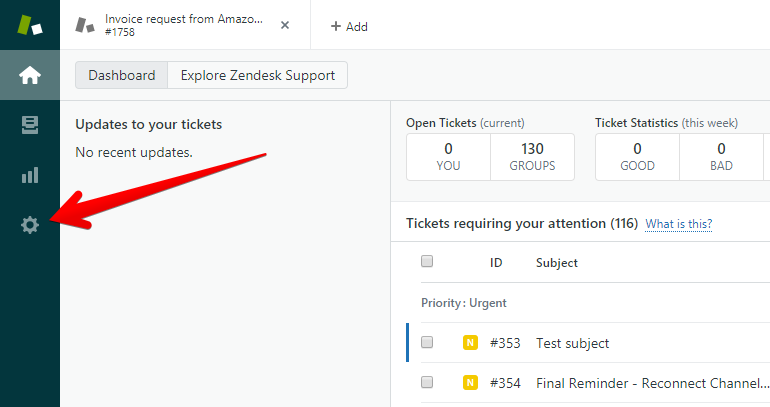Click the yellow N badge for ticket #353
The width and height of the screenshot is (770, 407).
470,342
